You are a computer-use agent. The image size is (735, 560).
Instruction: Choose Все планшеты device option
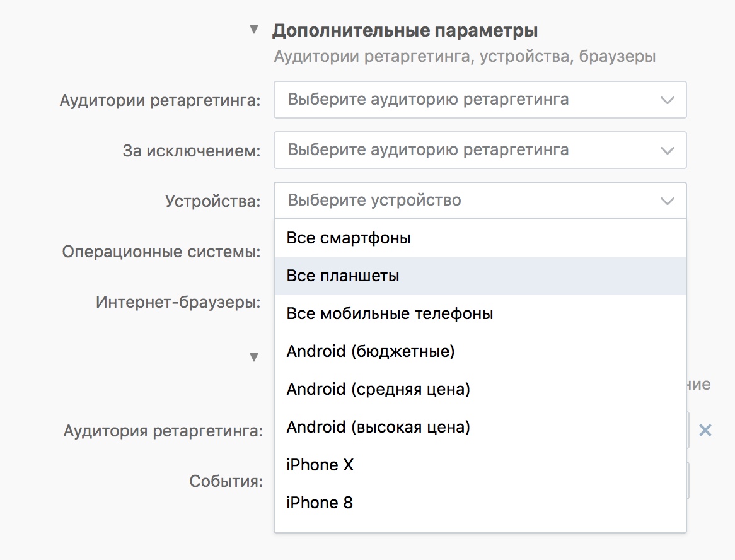click(x=343, y=276)
